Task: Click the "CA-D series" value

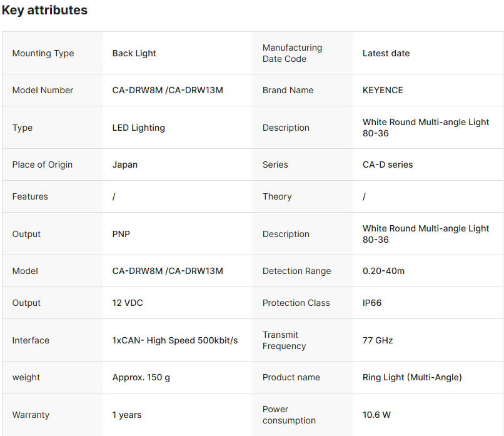Action: point(388,165)
